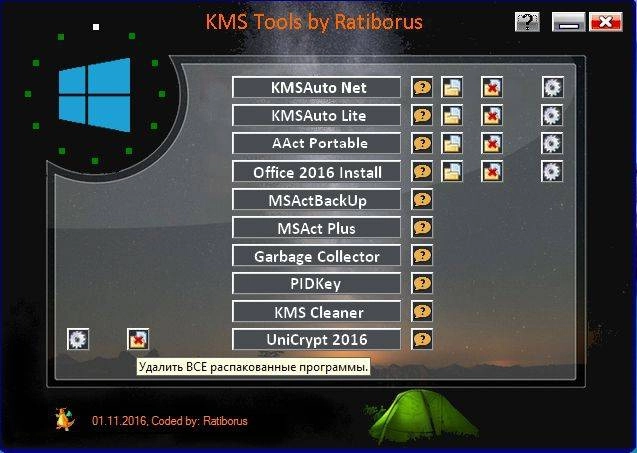
Task: Show help bubble for KMSAuto Lite
Action: click(x=422, y=115)
